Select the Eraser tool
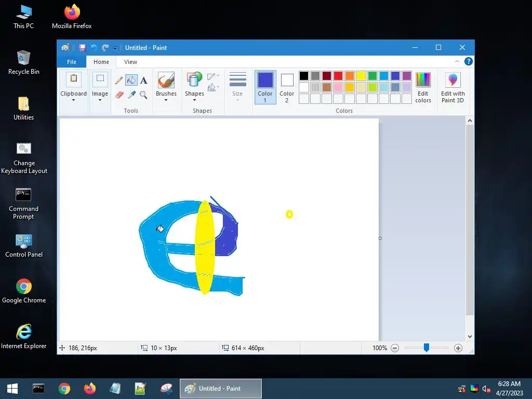 pyautogui.click(x=119, y=95)
